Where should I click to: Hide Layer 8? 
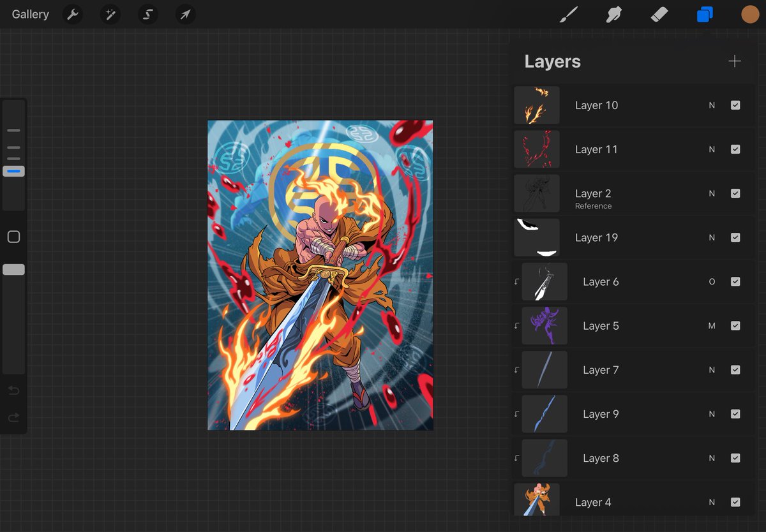point(735,458)
